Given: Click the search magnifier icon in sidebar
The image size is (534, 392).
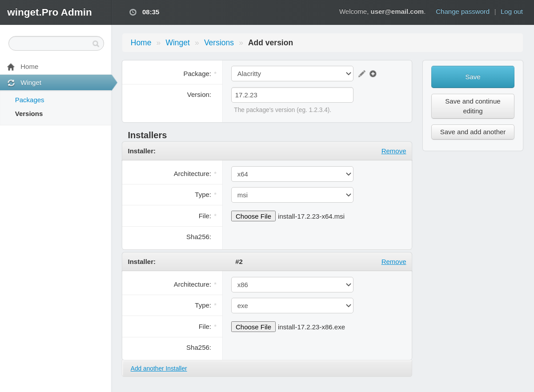Looking at the screenshot, I should [96, 44].
